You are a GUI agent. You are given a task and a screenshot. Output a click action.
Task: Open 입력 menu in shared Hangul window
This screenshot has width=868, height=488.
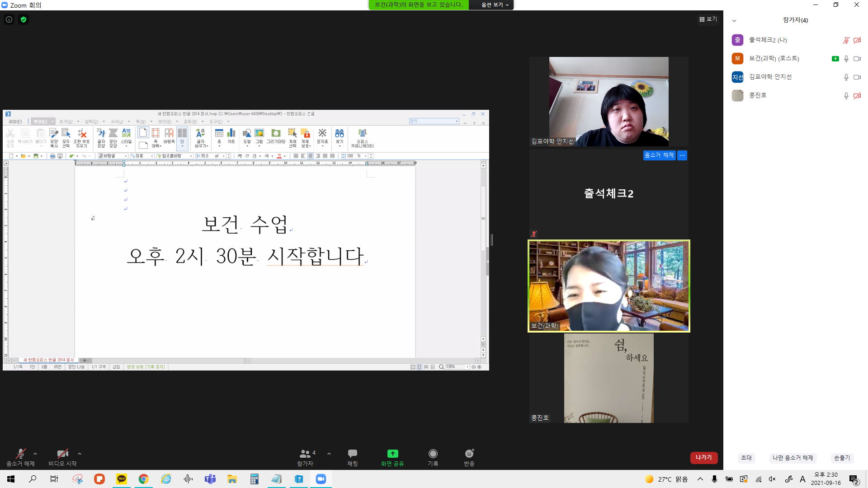(x=91, y=122)
